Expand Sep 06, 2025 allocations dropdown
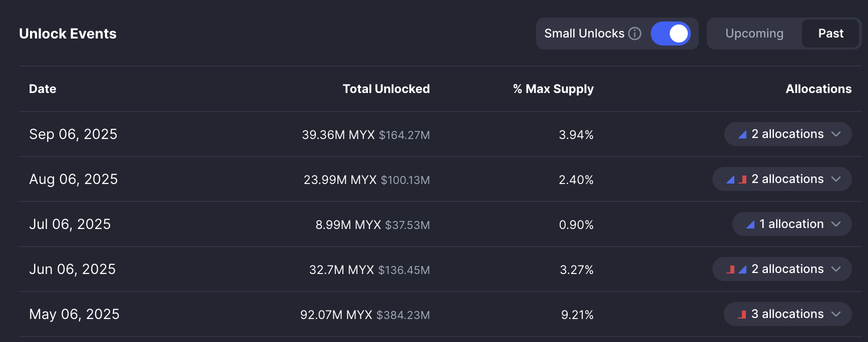The width and height of the screenshot is (868, 342). coord(835,134)
